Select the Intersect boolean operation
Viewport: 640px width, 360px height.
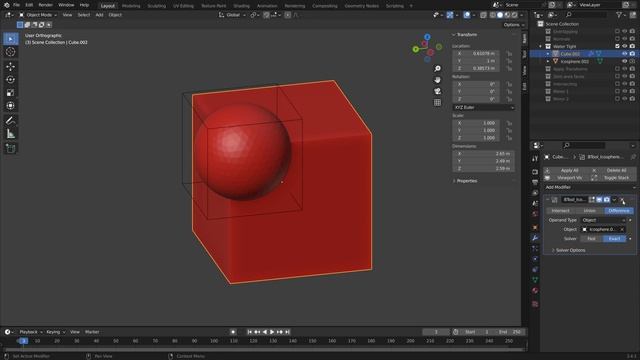560,211
